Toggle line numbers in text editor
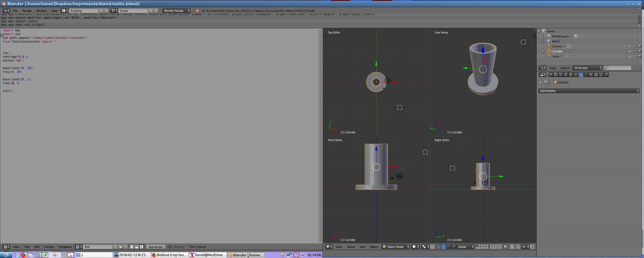Viewport: 644px width, 258px height. click(x=132, y=247)
